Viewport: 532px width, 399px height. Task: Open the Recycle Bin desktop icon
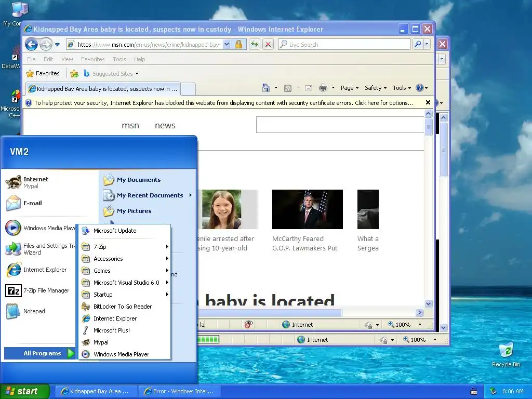click(x=506, y=355)
